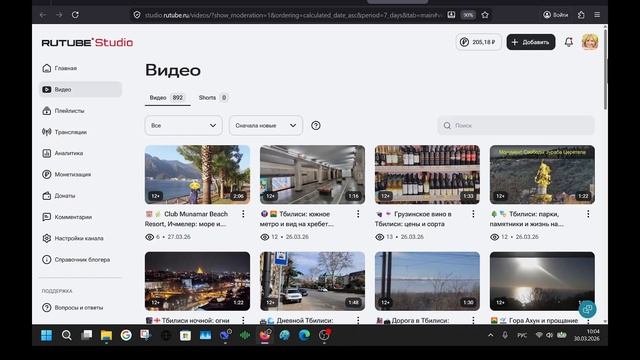Open File Explorer from taskbar
Screen dimensions: 640x360
tap(106, 336)
